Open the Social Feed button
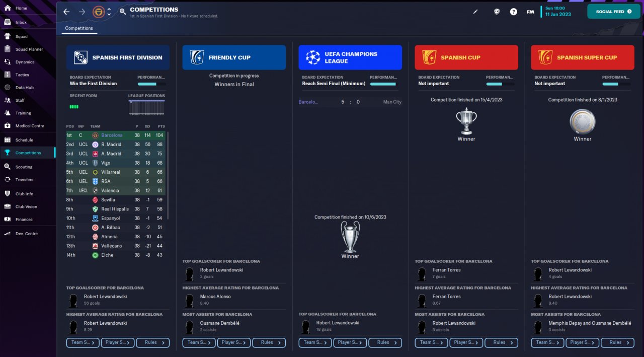 [x=614, y=12]
